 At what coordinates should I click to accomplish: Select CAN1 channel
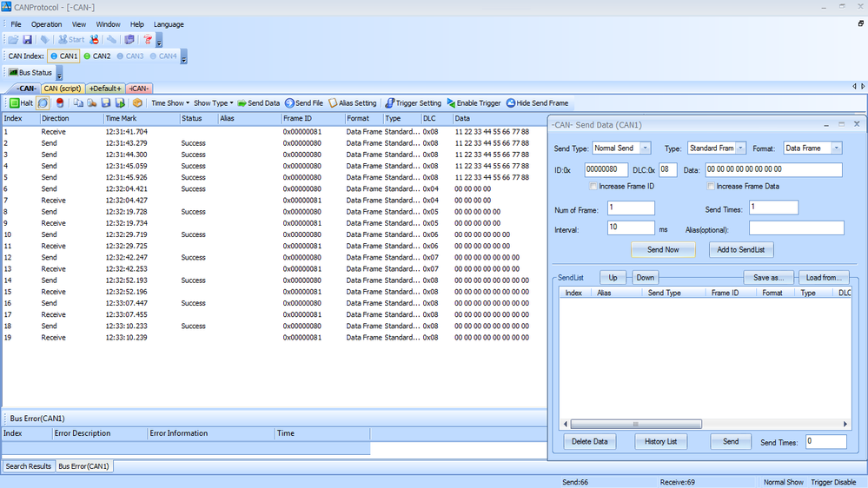click(63, 56)
